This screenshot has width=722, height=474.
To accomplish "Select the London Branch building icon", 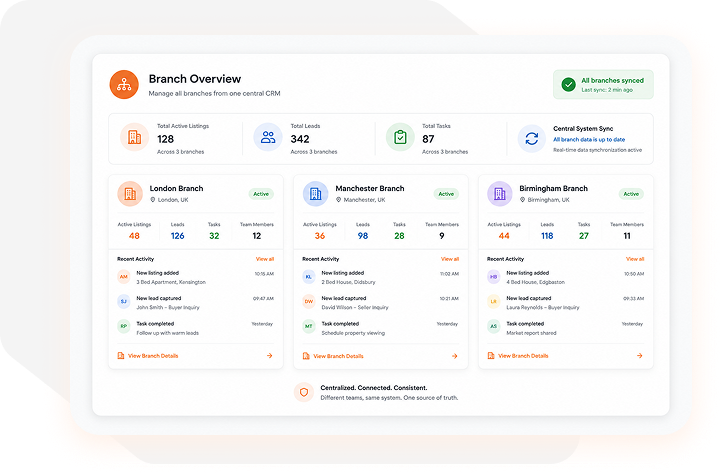I will [x=130, y=193].
